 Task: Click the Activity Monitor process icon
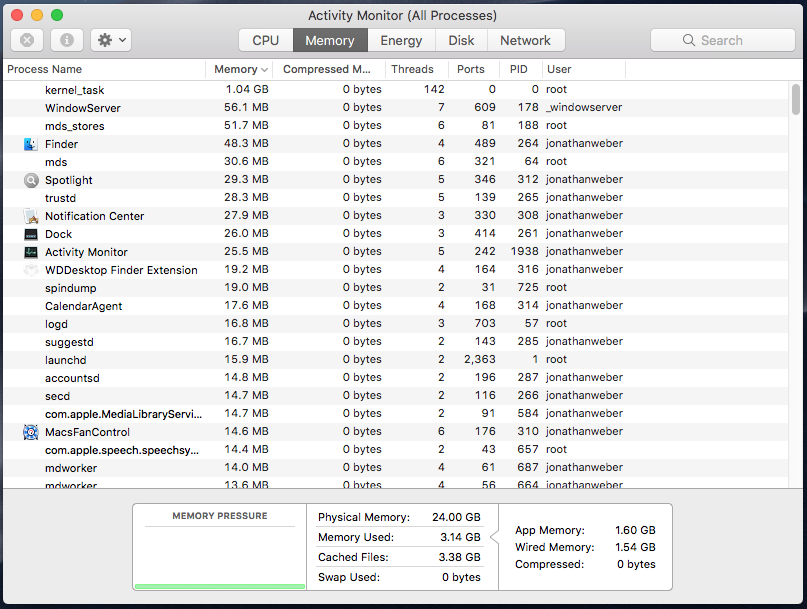click(x=31, y=252)
